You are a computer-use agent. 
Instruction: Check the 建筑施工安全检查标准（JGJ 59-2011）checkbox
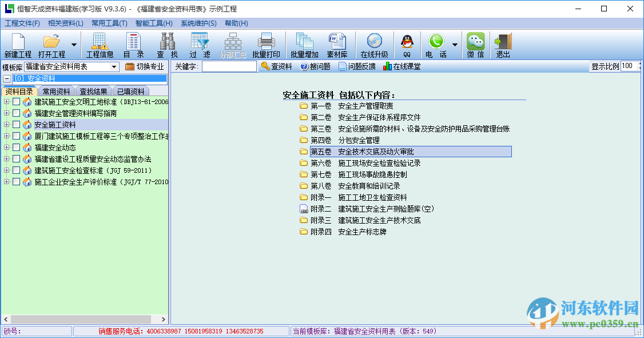point(17,169)
